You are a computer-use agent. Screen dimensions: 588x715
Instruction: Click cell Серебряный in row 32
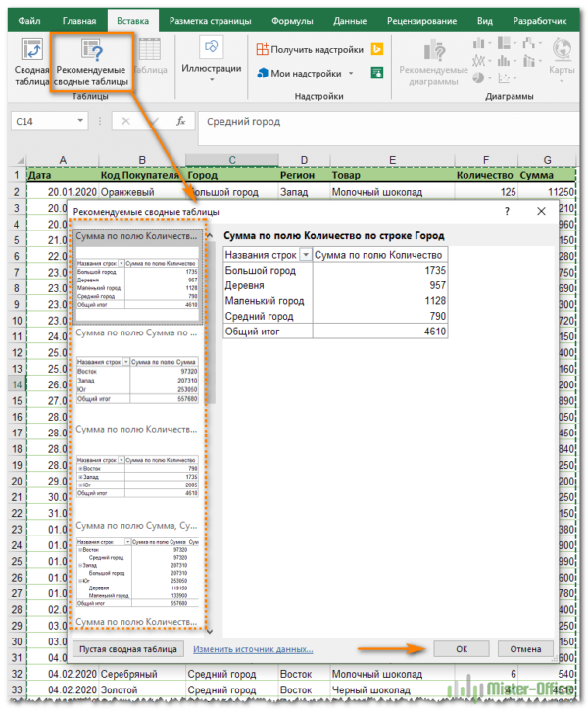pos(142,674)
